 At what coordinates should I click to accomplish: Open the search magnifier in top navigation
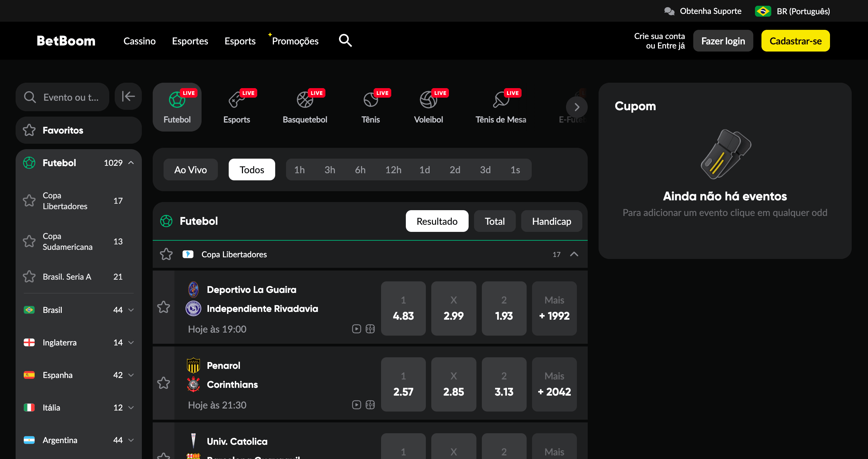click(345, 41)
